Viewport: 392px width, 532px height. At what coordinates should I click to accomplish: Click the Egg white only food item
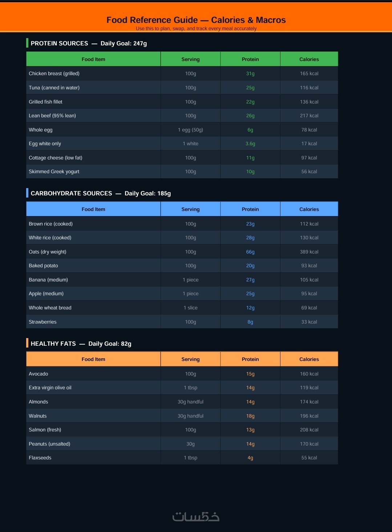[45, 143]
